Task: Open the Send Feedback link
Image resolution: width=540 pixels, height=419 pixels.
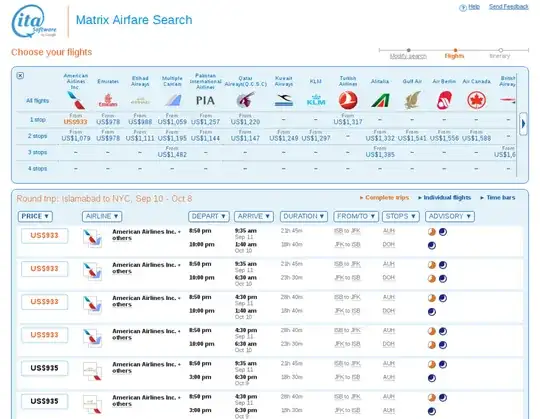Action: tap(508, 7)
